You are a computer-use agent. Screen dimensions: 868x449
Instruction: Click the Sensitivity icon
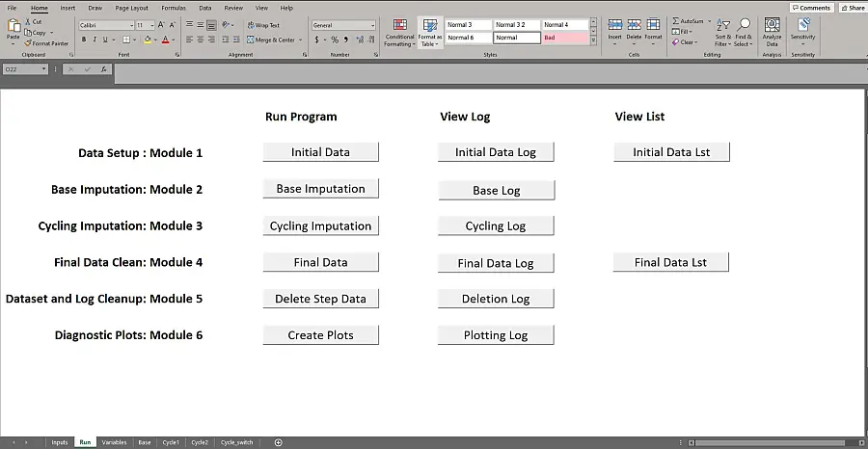coord(802,32)
